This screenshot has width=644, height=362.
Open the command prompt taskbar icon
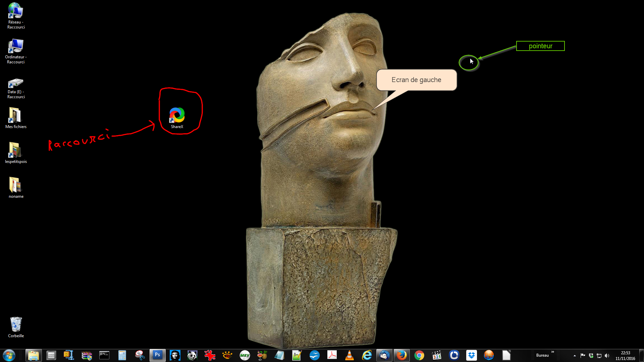pyautogui.click(x=104, y=355)
